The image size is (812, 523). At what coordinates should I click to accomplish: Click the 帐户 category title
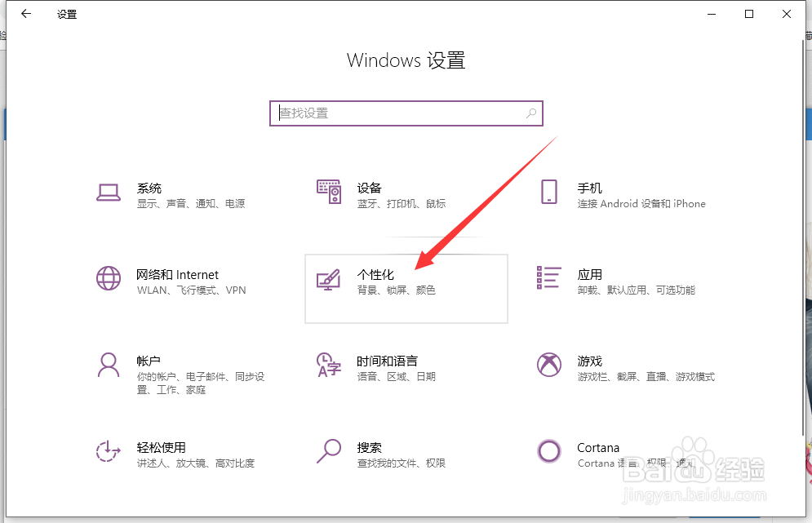click(x=149, y=361)
